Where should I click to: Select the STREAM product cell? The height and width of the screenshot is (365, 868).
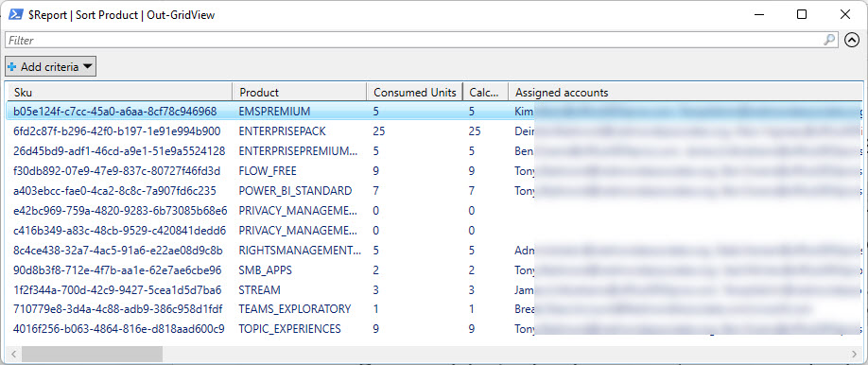[x=259, y=289]
